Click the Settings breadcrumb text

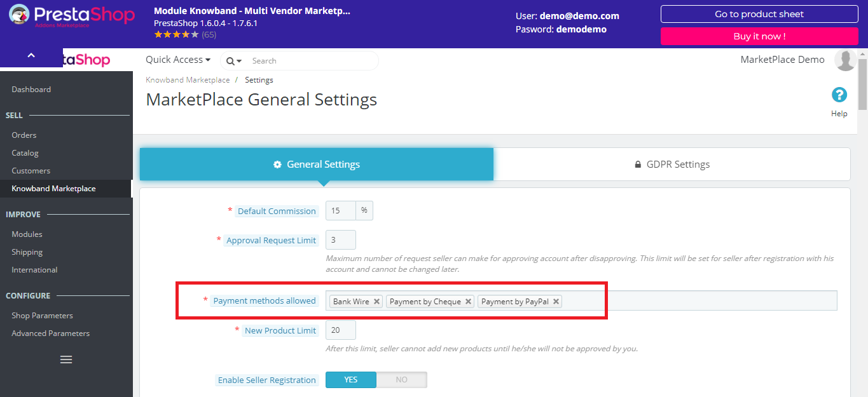(259, 80)
